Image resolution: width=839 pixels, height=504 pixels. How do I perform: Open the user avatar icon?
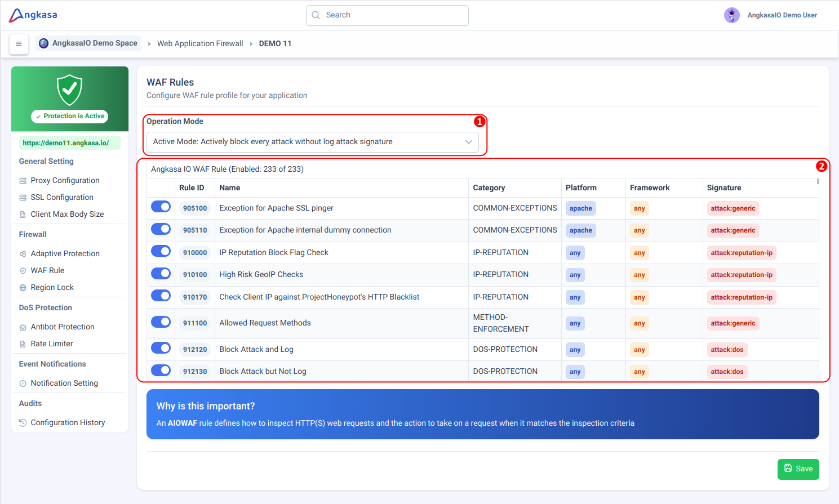731,15
